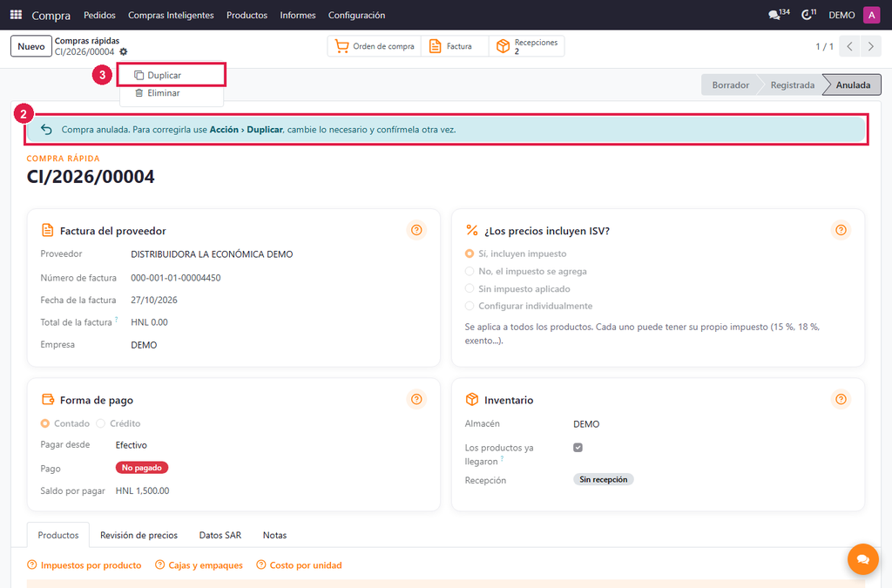Open help icon for Factura del proveedor

pos(416,230)
